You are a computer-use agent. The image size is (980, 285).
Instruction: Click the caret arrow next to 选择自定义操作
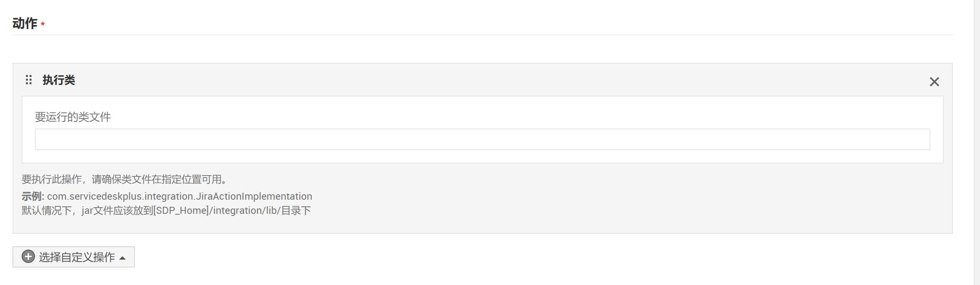point(122,258)
